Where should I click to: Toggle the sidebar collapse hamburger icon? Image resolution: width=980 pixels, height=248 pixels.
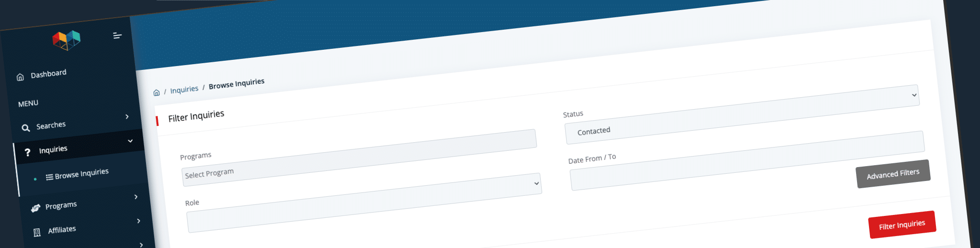click(x=117, y=35)
